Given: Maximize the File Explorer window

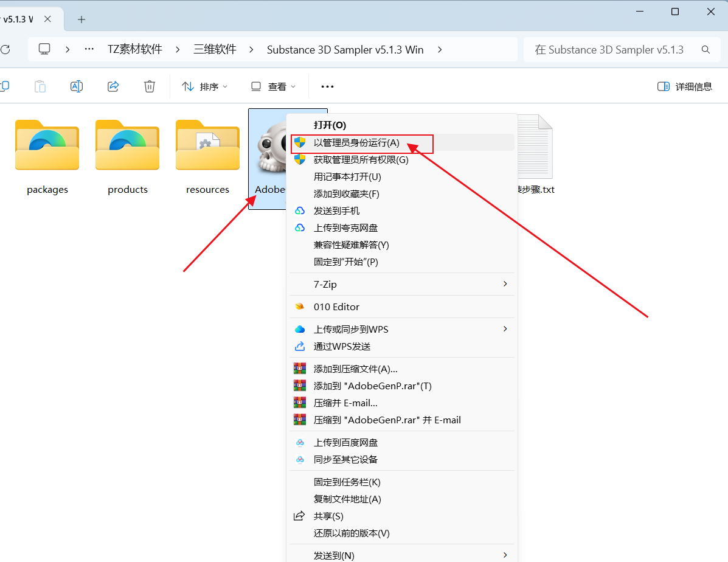Looking at the screenshot, I should coord(675,11).
